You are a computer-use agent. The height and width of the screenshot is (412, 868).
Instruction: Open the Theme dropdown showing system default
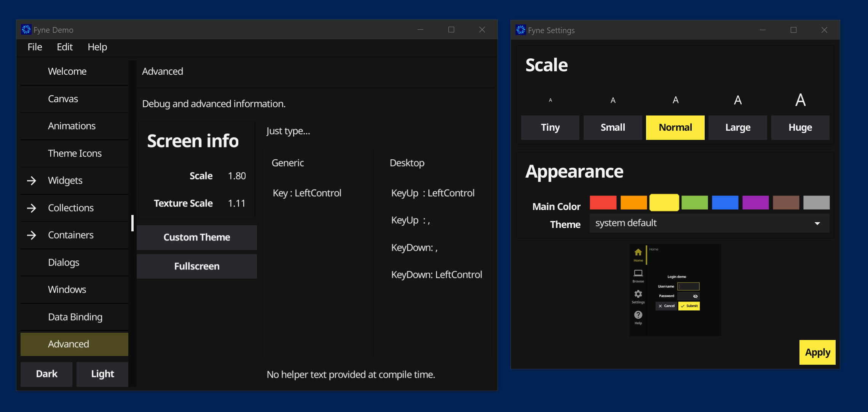coord(709,223)
